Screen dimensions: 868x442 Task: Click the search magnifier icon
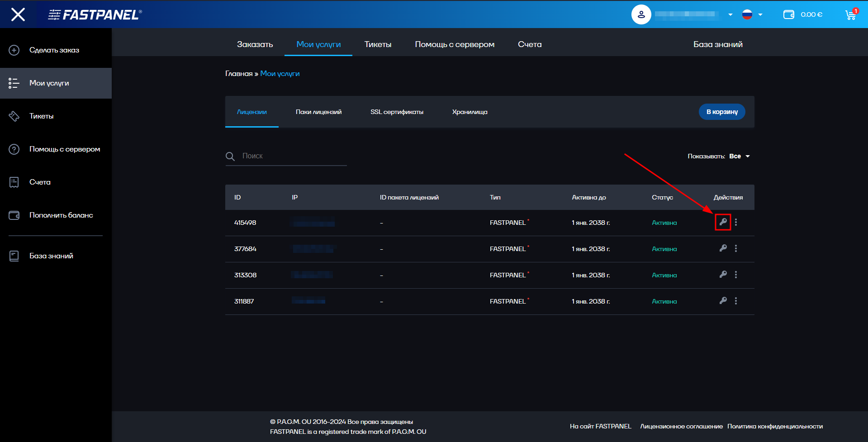[x=230, y=156]
